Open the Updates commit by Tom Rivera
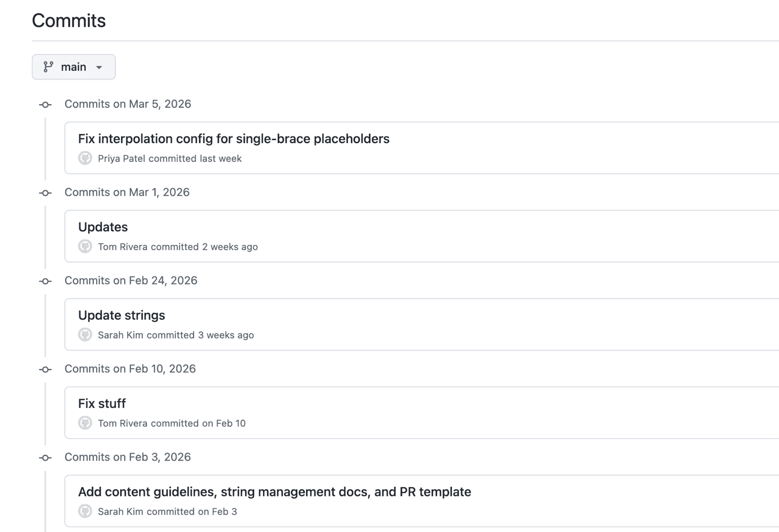The height and width of the screenshot is (532, 779). coord(102,227)
